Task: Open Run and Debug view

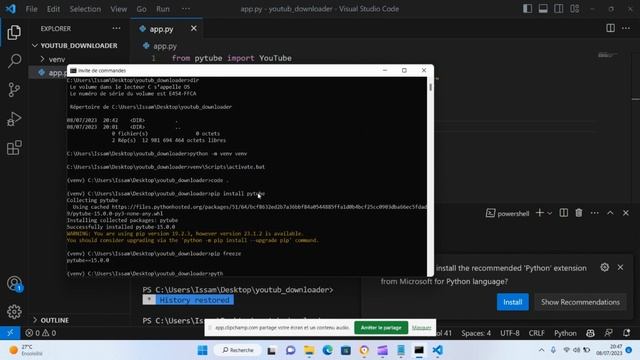Action: [14, 119]
